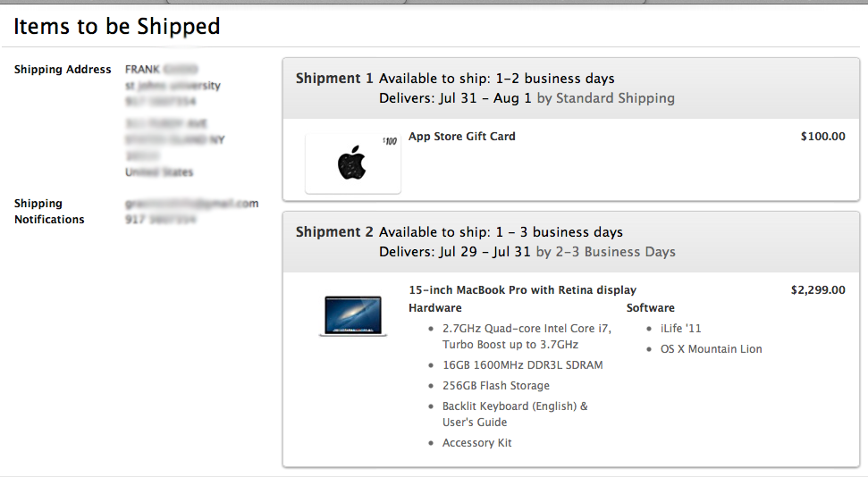Click the $100.00 gift card price
868x477 pixels.
point(822,137)
